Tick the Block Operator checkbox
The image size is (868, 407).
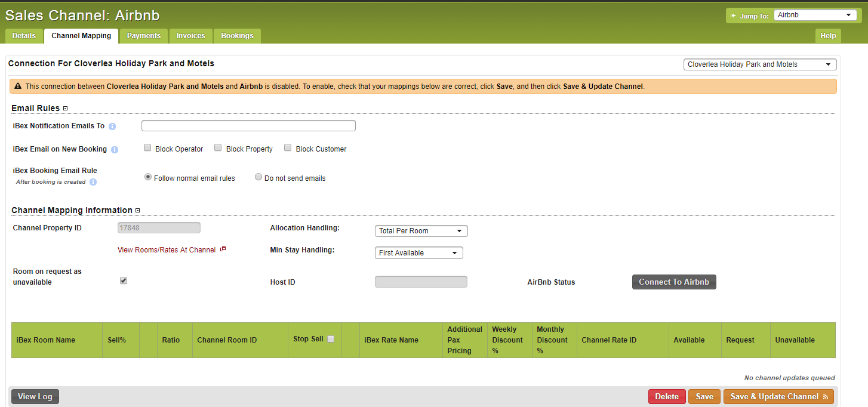tap(147, 148)
